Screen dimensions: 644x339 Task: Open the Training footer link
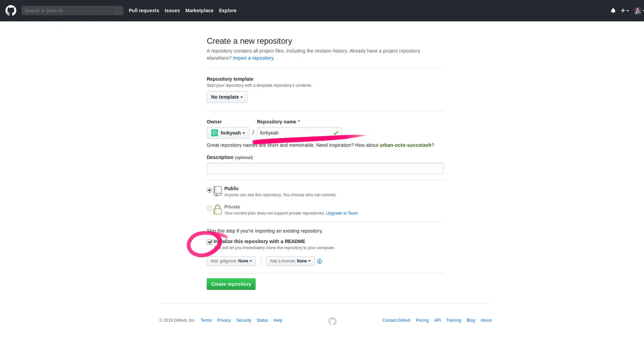454,320
